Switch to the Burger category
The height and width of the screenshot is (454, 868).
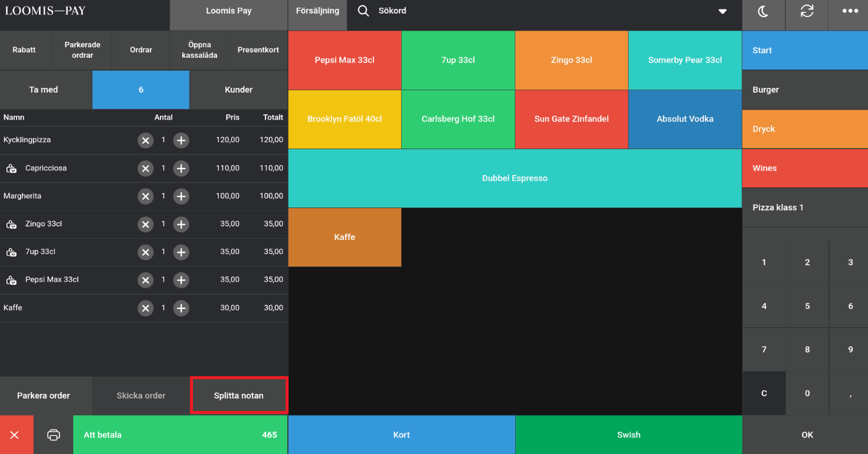pos(804,90)
